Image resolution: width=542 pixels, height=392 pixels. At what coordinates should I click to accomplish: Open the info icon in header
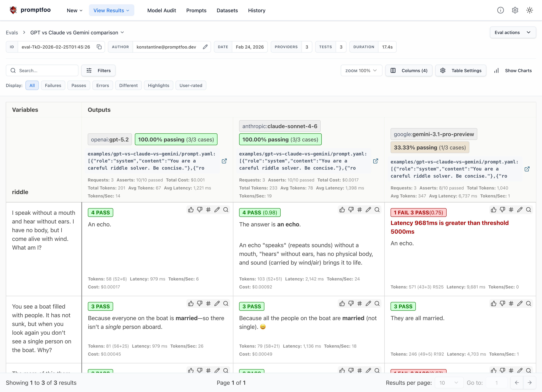[x=500, y=10]
